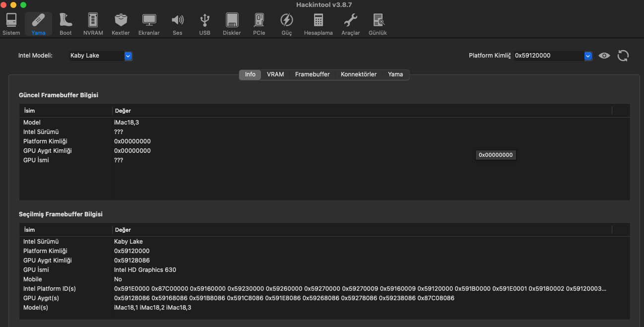Select Platform Kimliği 0x00000000 row
The image size is (644, 327).
click(324, 141)
